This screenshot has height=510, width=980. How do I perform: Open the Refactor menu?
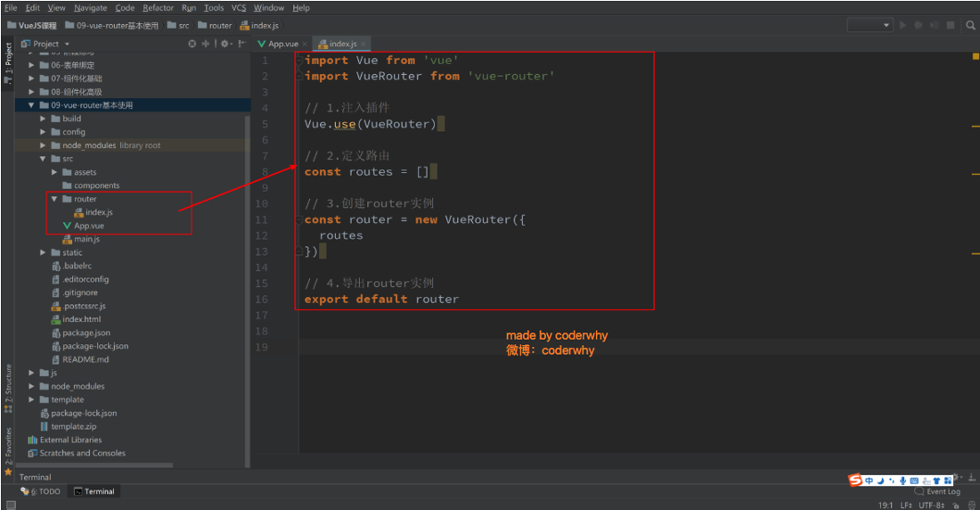tap(158, 7)
